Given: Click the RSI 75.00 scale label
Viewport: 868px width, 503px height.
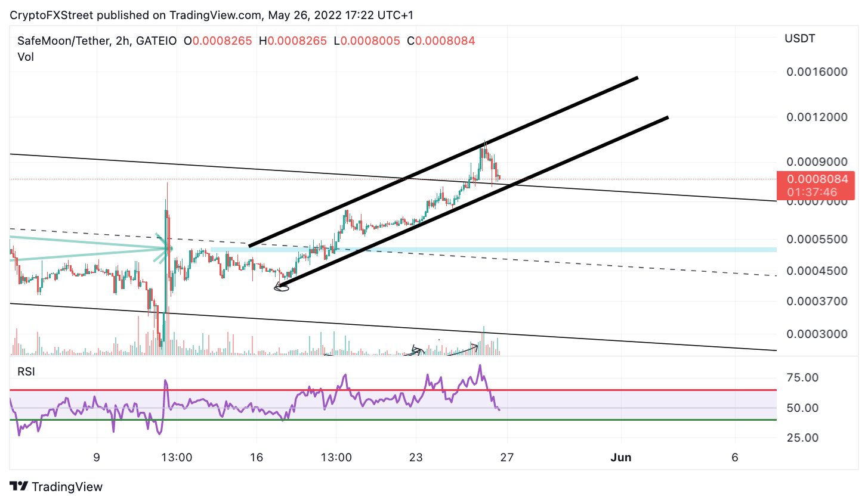Looking at the screenshot, I should (x=803, y=378).
